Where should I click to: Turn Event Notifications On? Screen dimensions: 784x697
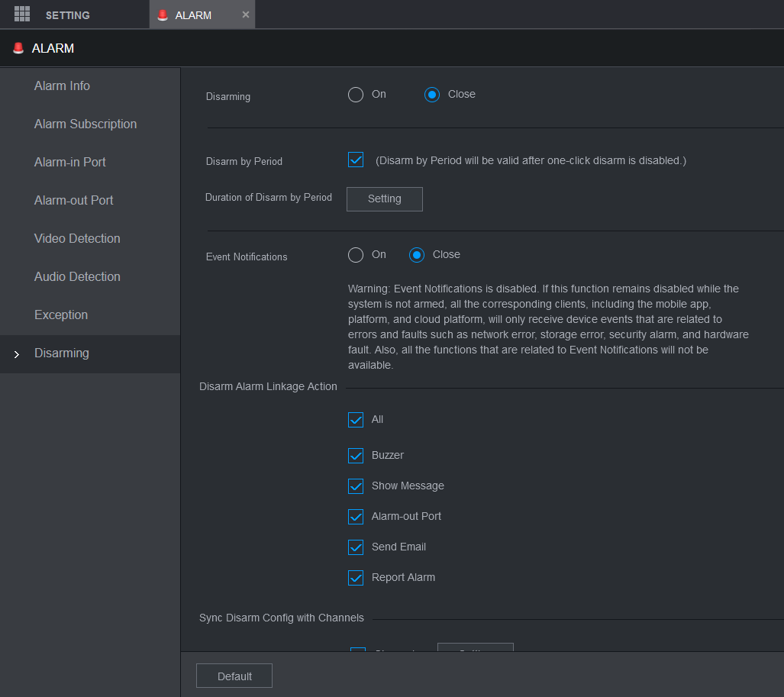[356, 255]
